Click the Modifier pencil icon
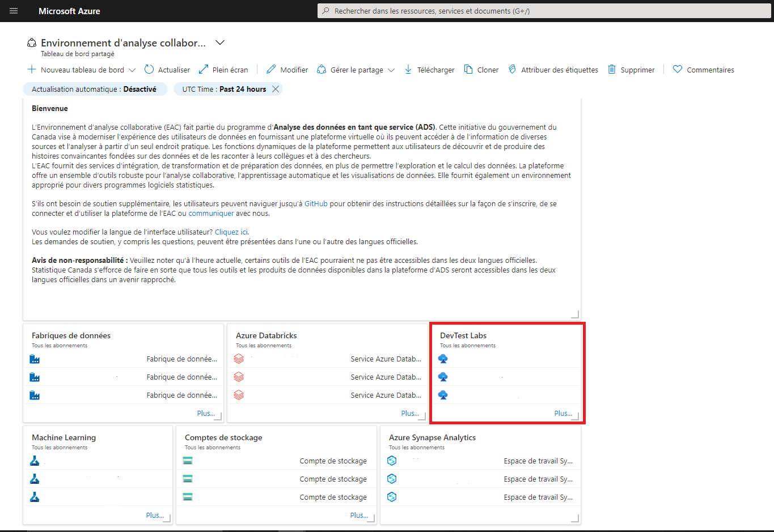Screen dimensions: 774x532 point(271,69)
